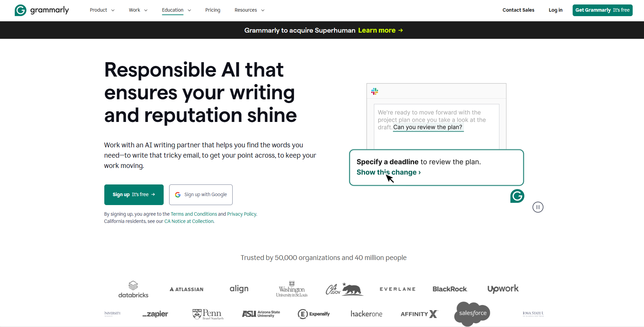Image resolution: width=644 pixels, height=327 pixels.
Task: Click the Zapier logo
Action: tap(155, 314)
